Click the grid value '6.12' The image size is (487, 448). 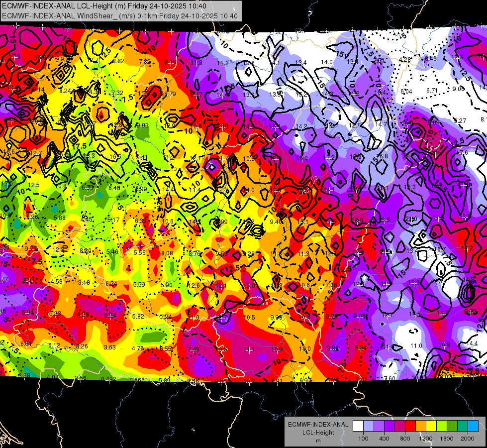click(54, 345)
